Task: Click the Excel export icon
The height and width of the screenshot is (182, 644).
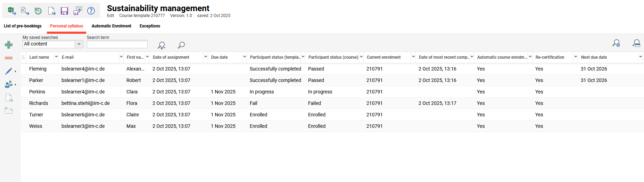Action: [11, 11]
